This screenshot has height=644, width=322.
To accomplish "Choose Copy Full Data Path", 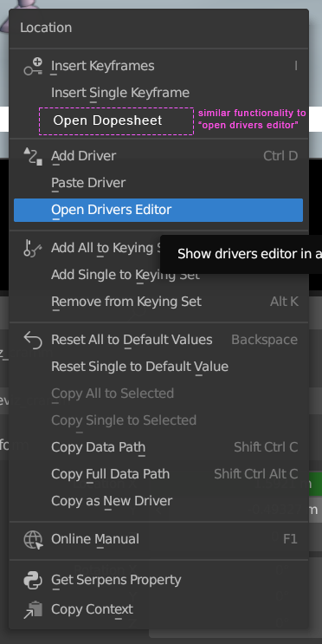I will click(158, 474).
